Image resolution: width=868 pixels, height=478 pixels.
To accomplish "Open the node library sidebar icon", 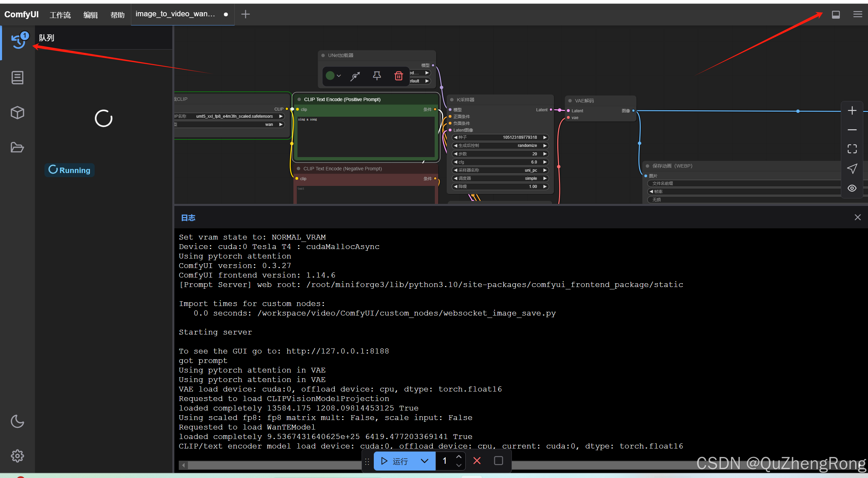I will pyautogui.click(x=17, y=78).
